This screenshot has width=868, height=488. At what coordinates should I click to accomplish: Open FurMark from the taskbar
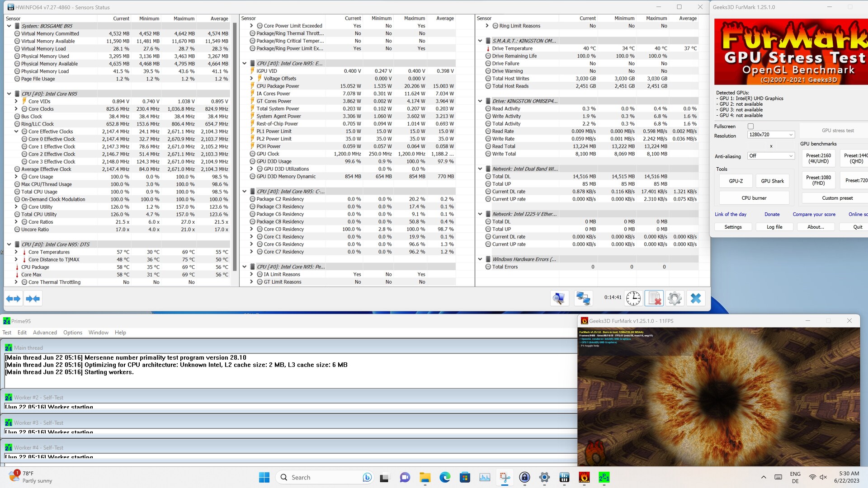click(x=584, y=477)
